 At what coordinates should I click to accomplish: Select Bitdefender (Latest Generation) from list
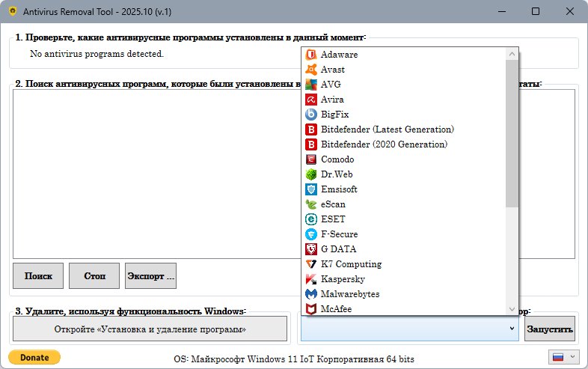387,129
